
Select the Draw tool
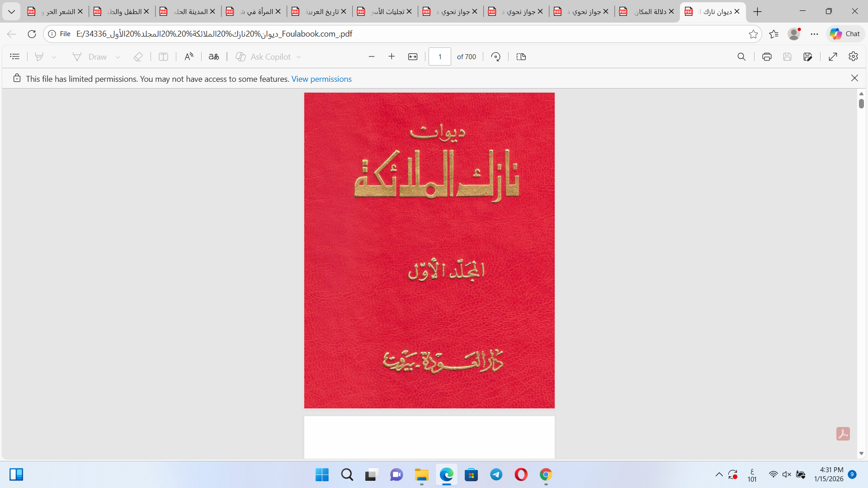point(90,56)
